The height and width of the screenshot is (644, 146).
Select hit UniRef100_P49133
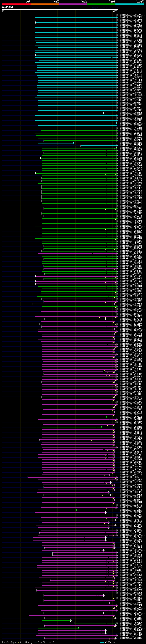pyautogui.click(x=131, y=67)
